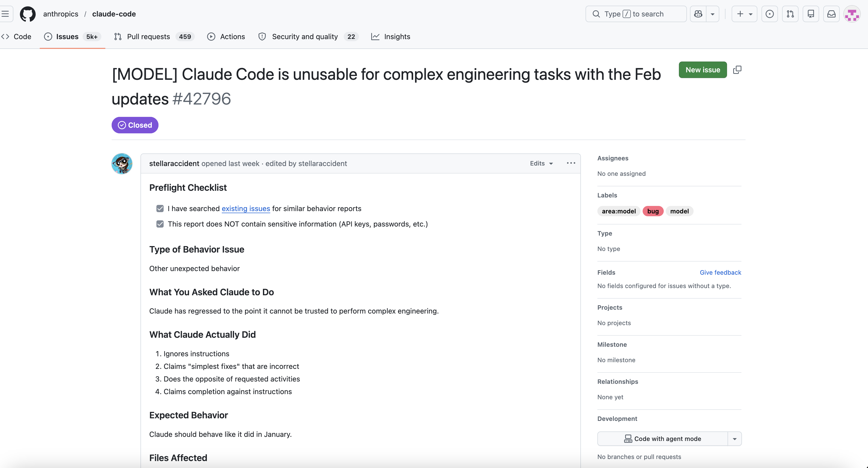Open your pull requests from the top bar
Image resolution: width=868 pixels, height=468 pixels.
click(791, 14)
